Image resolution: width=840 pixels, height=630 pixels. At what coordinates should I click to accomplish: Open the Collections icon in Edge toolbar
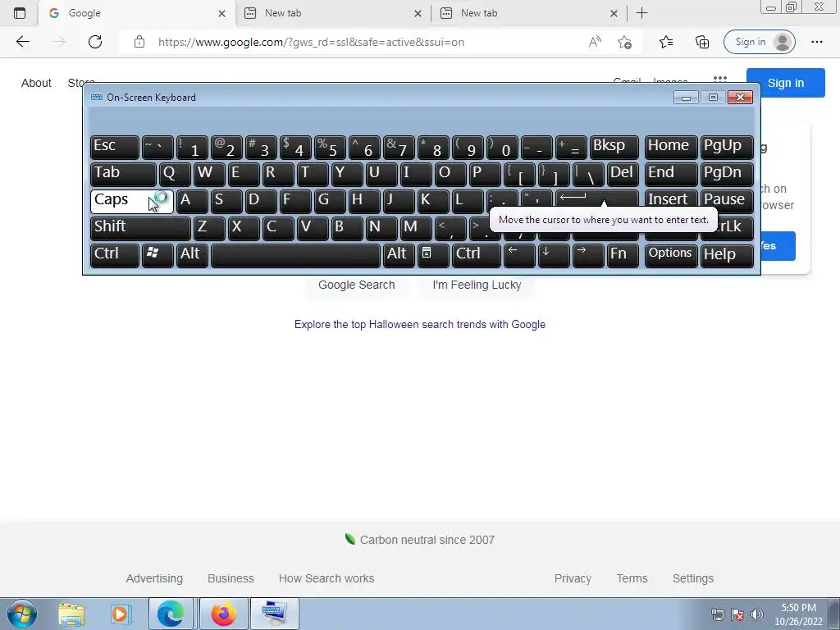pos(702,42)
